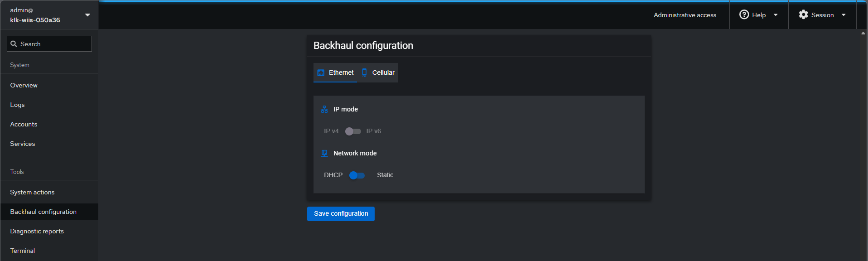Image resolution: width=868 pixels, height=261 pixels.
Task: Toggle the IP v4 / IP v6 switch
Action: tap(353, 131)
